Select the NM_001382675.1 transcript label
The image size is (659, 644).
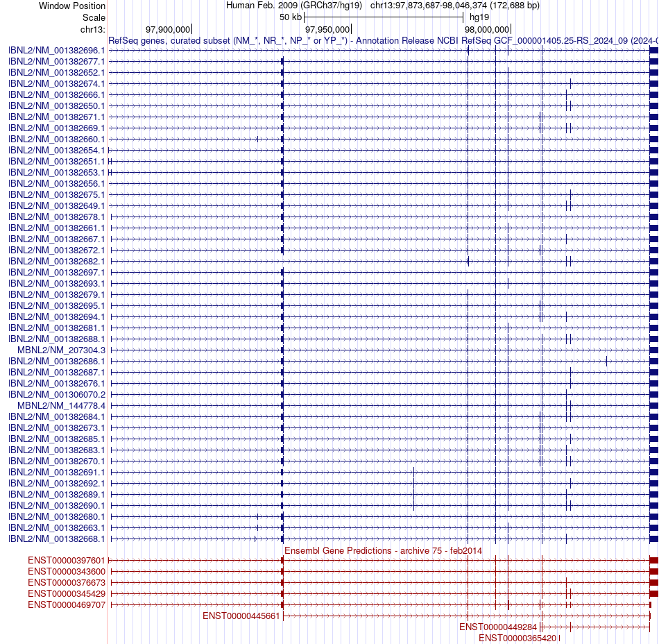tap(57, 194)
